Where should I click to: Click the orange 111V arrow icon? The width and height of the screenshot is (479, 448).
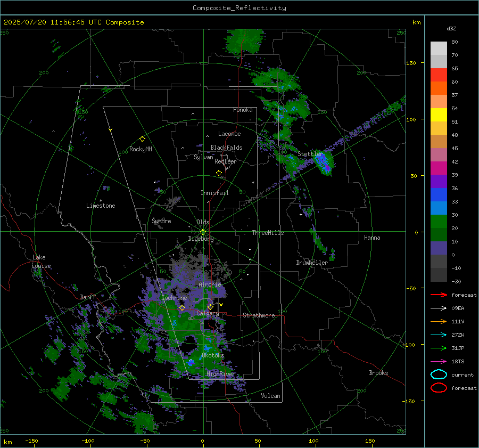coord(439,321)
